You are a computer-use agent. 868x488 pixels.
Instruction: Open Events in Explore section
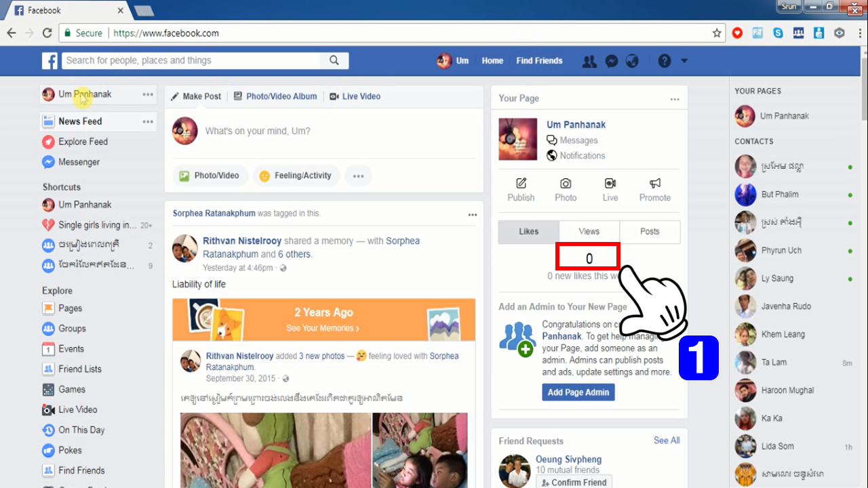tap(71, 348)
